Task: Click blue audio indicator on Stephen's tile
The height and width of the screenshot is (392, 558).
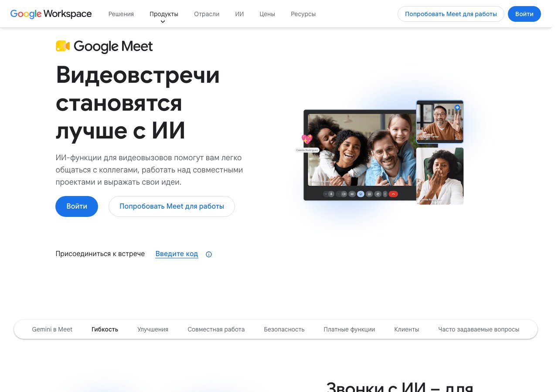Action: coord(457,107)
